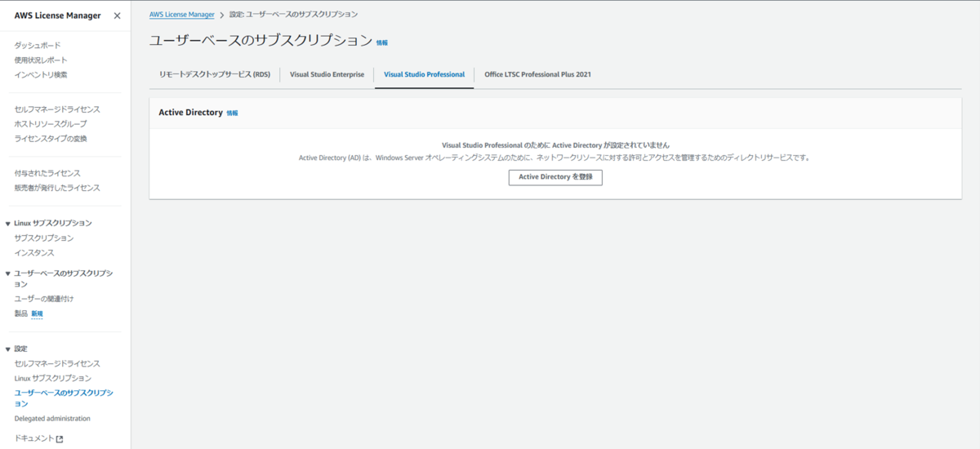980x449 pixels.
Task: Switch to Visual Studio Enterprise tab
Action: coord(327,74)
